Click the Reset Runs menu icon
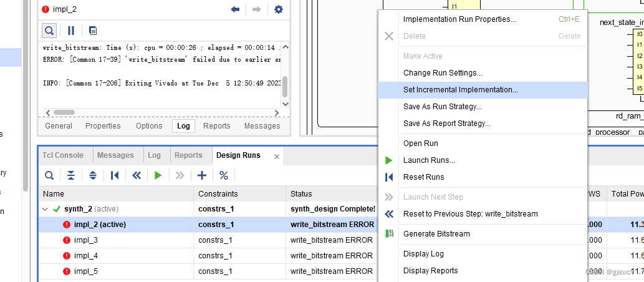Screen dimensions: 644x282 tap(389, 177)
